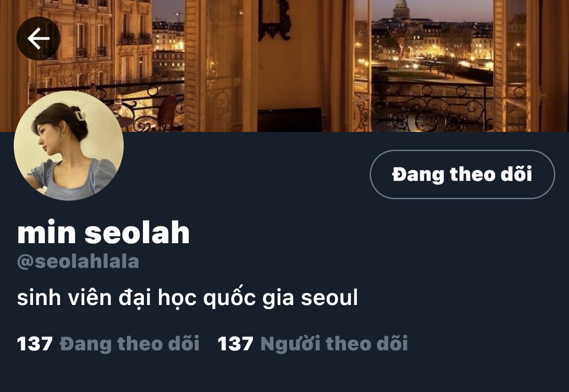569x392 pixels.
Task: Open min seolah's profile picture
Action: pos(69,146)
